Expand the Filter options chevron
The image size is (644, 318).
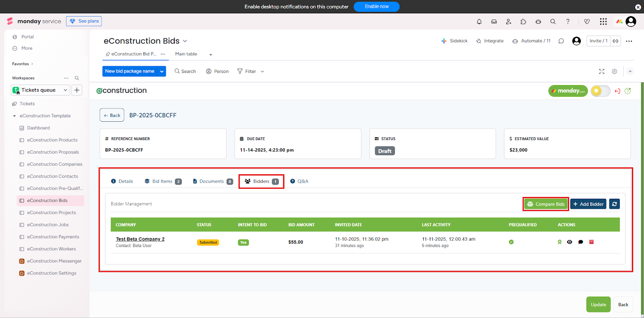pyautogui.click(x=262, y=72)
